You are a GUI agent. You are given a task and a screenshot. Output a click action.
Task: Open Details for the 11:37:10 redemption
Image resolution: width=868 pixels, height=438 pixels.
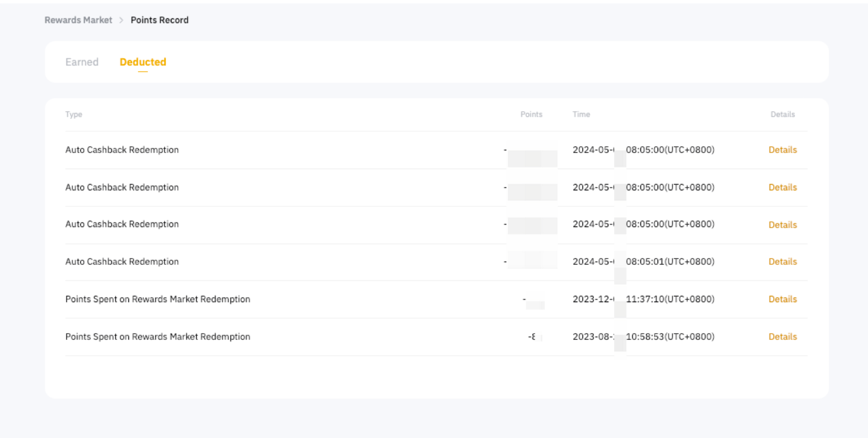(782, 299)
